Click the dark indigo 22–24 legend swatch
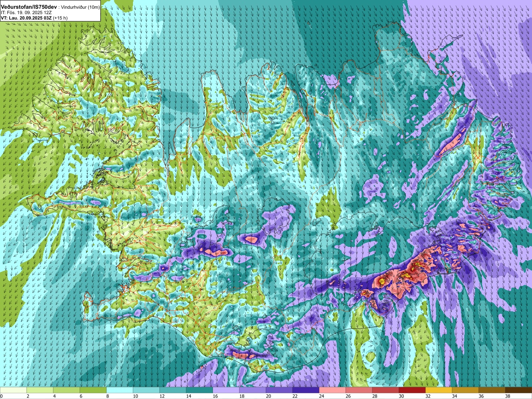Viewport: 532px width, 399px height. (306, 390)
